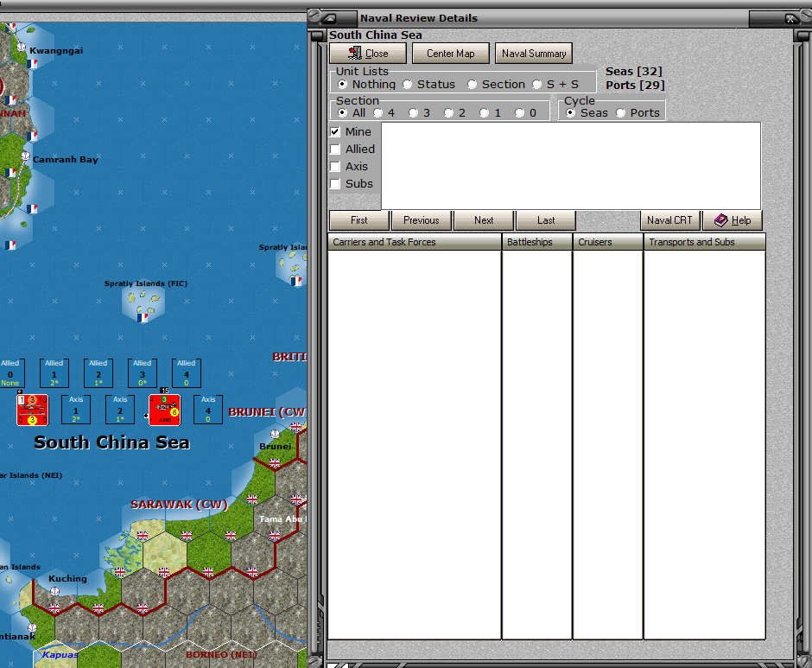The image size is (812, 668).
Task: Click the Brunei port anchor icon
Action: pos(275,434)
